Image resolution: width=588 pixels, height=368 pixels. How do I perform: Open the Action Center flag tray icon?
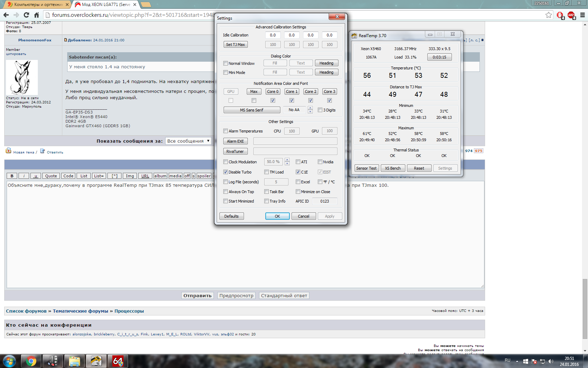tap(534, 361)
